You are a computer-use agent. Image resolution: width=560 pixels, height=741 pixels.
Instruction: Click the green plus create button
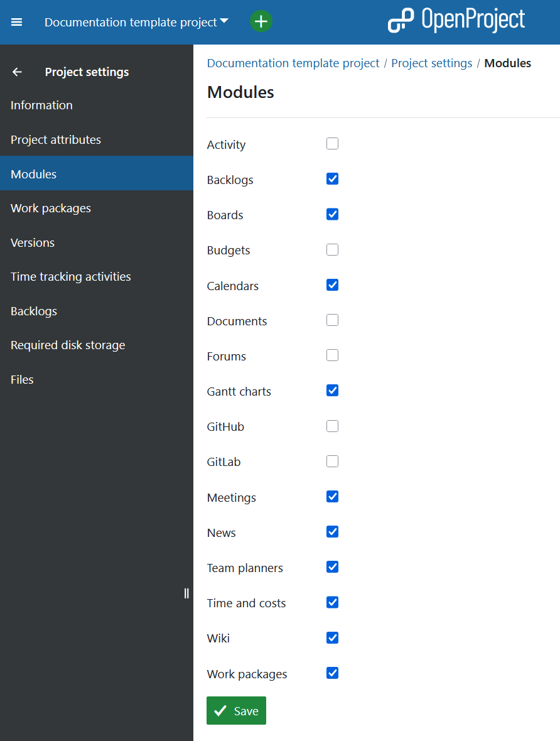(261, 21)
